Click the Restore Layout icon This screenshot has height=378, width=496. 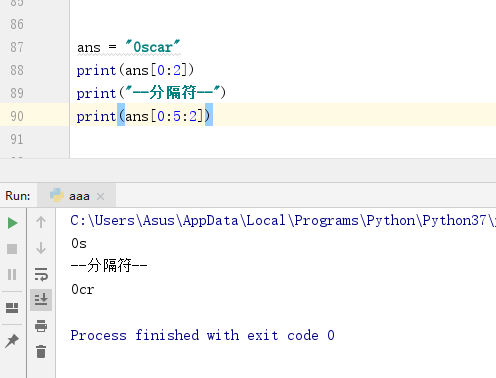tap(12, 308)
